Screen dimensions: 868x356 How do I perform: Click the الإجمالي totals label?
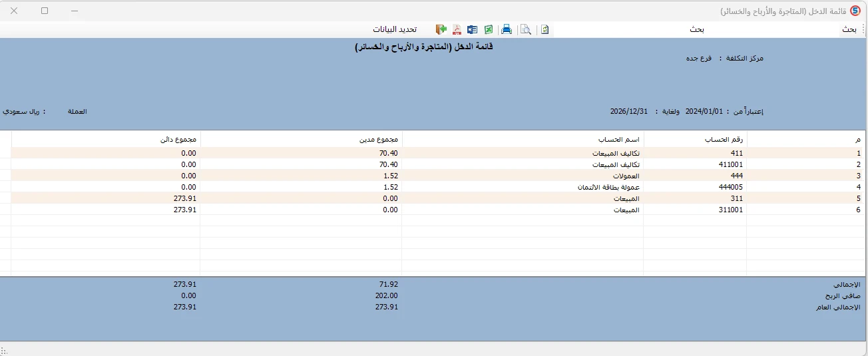click(x=845, y=285)
